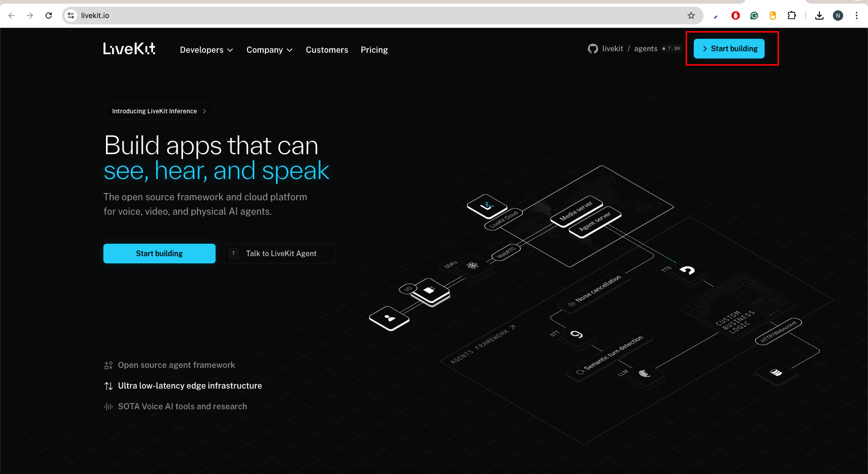Open the Chrome three-dot menu
The width and height of the screenshot is (868, 474).
[x=857, y=16]
